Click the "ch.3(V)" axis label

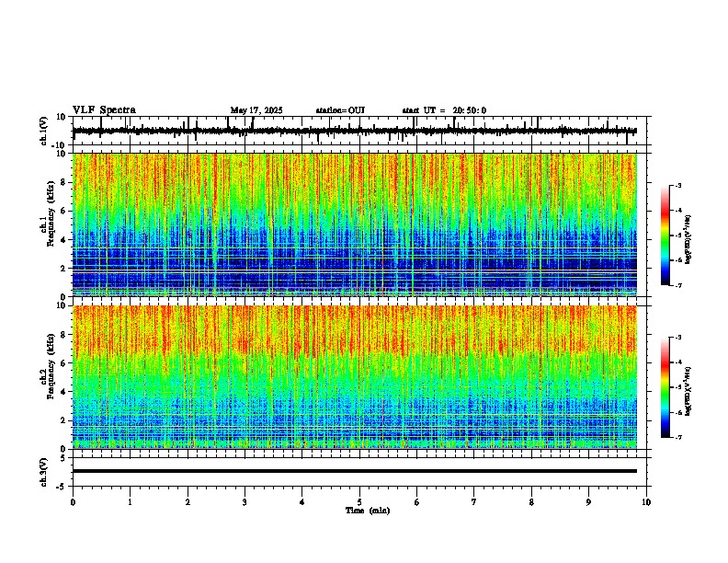click(44, 472)
